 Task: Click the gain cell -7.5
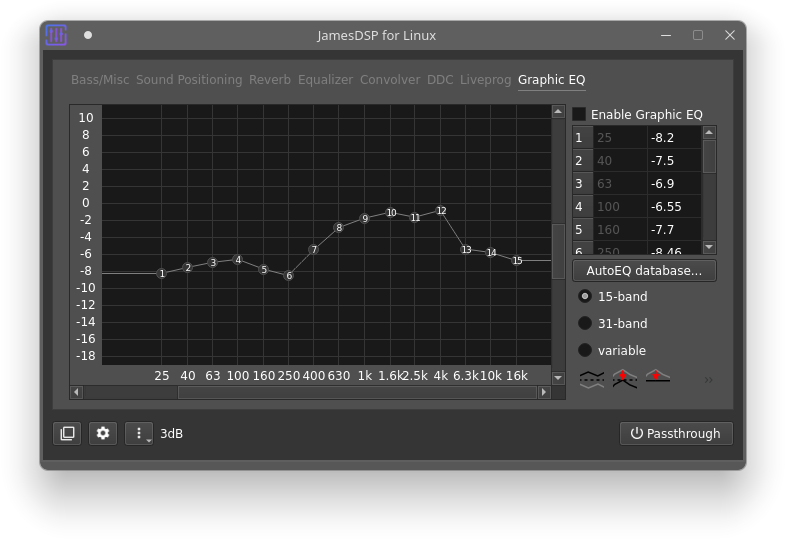point(674,160)
